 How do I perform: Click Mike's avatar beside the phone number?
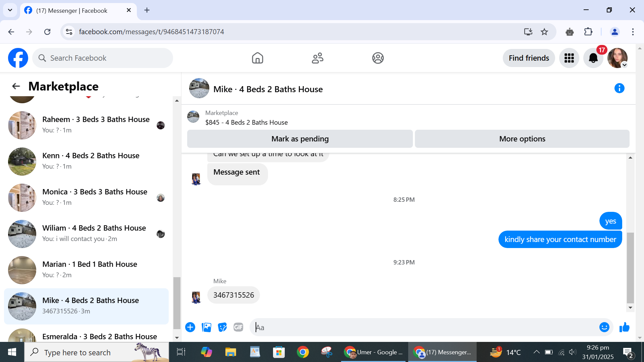tap(196, 297)
